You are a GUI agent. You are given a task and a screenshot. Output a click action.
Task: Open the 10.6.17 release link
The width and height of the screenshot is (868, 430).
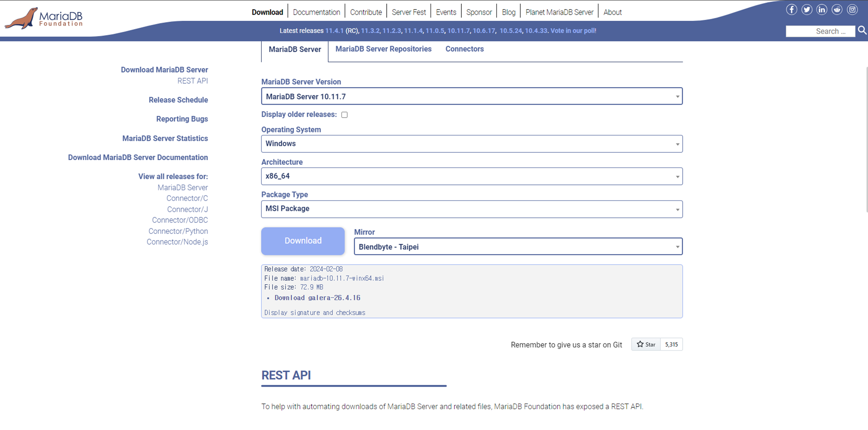(484, 31)
